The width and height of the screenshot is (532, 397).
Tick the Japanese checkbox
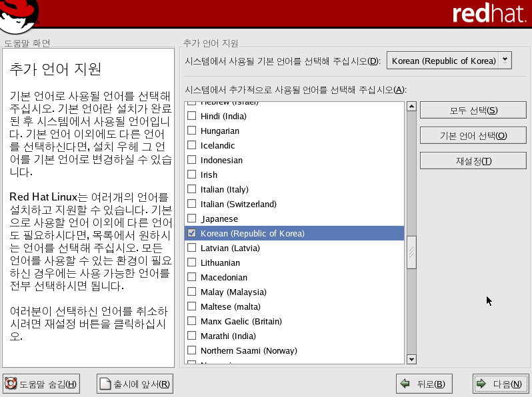[192, 218]
